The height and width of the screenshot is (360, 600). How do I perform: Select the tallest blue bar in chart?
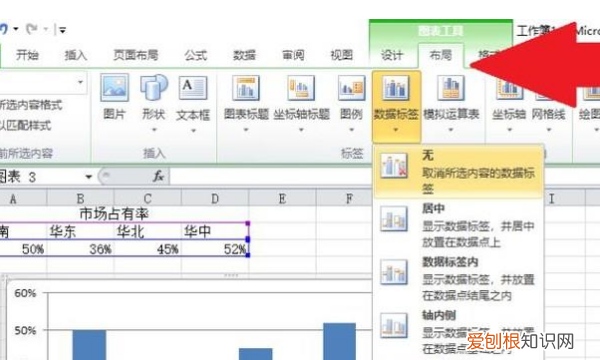coord(339,341)
